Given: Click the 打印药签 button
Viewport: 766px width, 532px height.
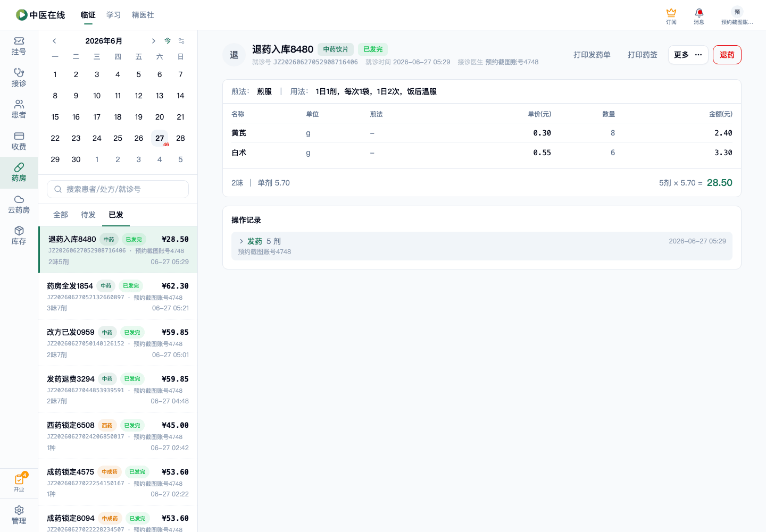Looking at the screenshot, I should 643,55.
